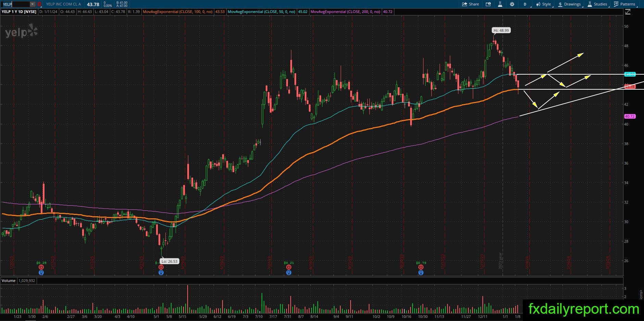Click the 7/10 date on time axis
Viewport: 644px width, 321px height.
pos(259,317)
